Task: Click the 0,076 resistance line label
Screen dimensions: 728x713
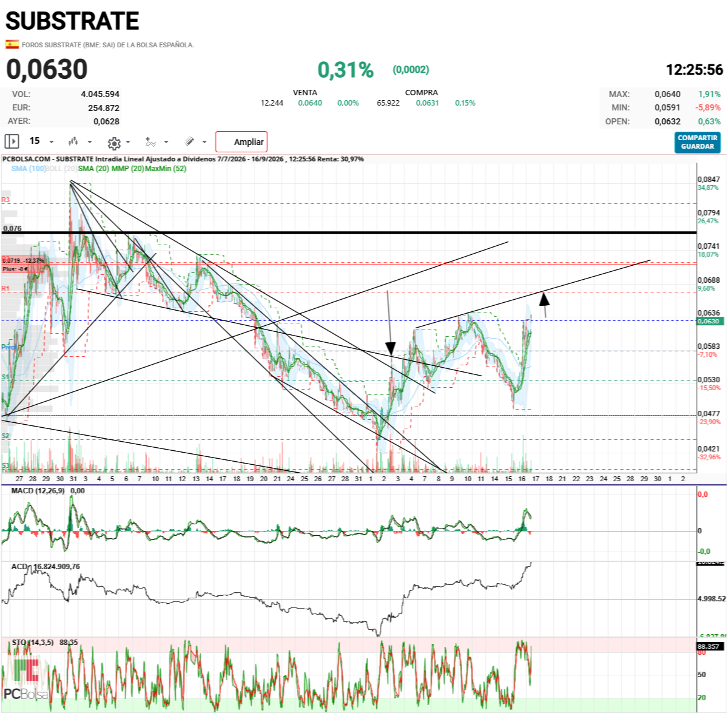Action: click(x=12, y=229)
